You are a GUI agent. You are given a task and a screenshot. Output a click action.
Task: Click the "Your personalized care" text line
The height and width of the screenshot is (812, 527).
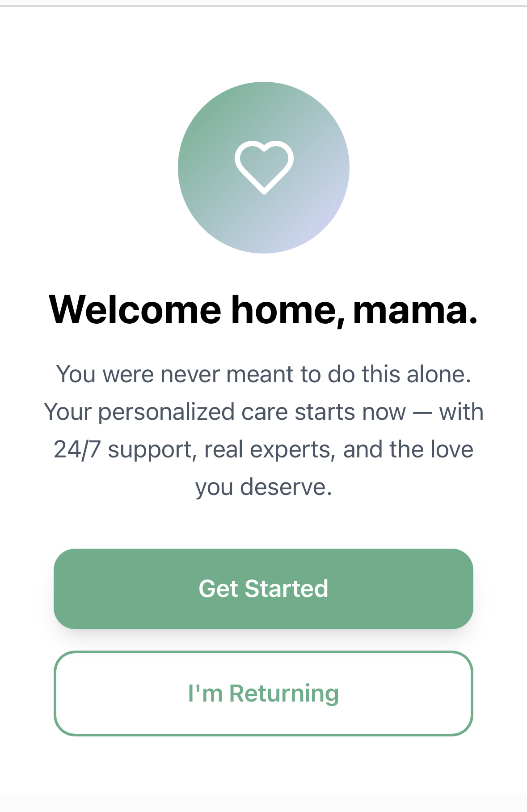pos(139,412)
